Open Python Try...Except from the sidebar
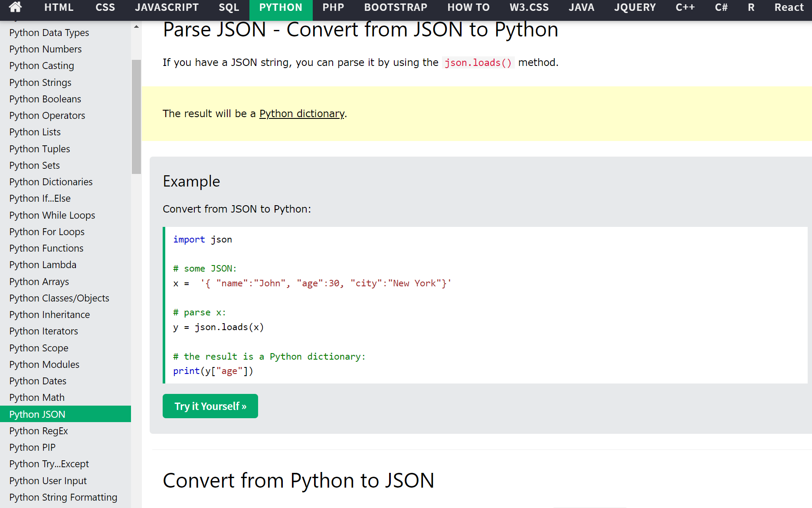This screenshot has width=812, height=508. [49, 464]
